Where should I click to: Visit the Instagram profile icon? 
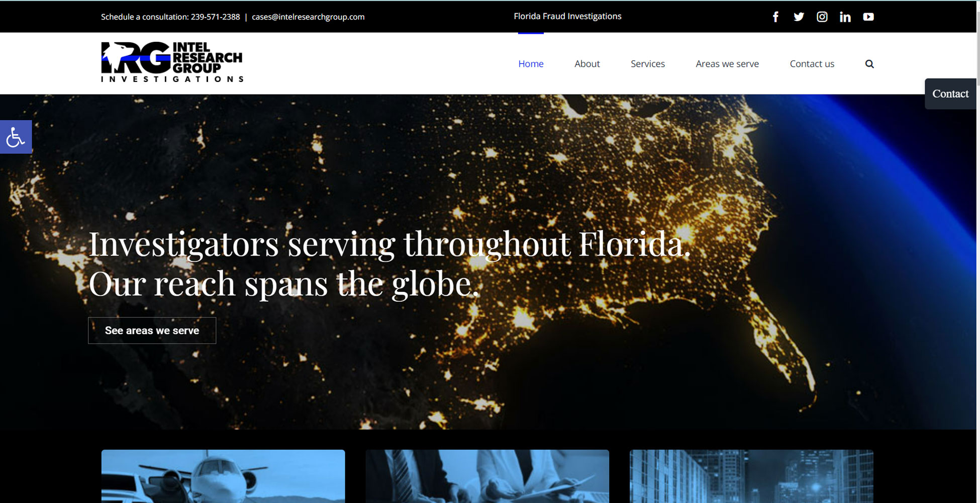click(822, 17)
